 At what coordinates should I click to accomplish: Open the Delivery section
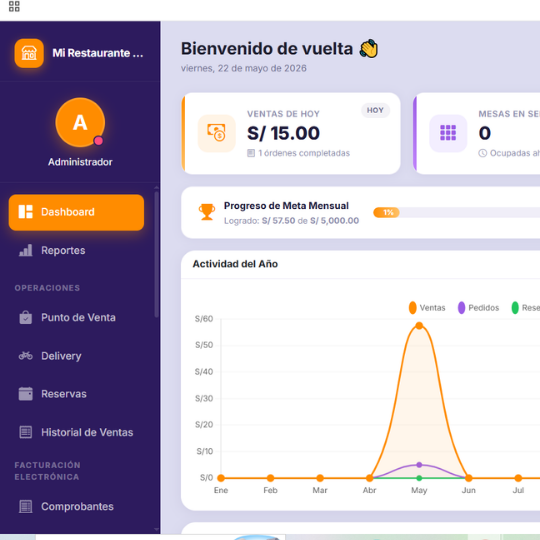click(x=76, y=356)
